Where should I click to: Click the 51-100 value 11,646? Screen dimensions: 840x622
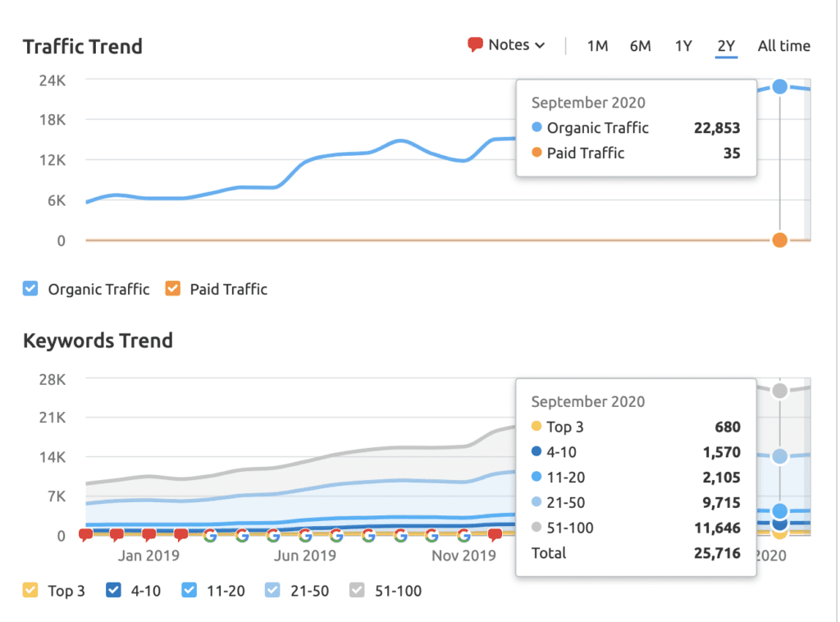click(717, 528)
